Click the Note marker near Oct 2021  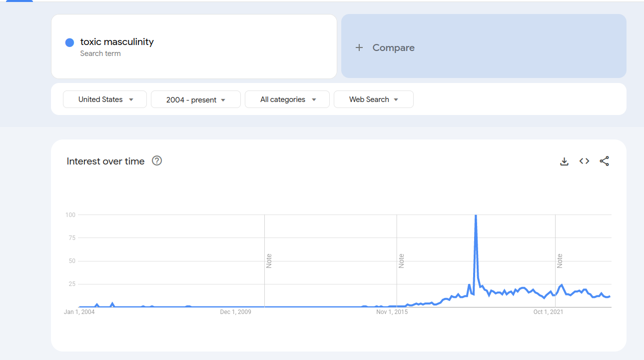click(x=560, y=261)
